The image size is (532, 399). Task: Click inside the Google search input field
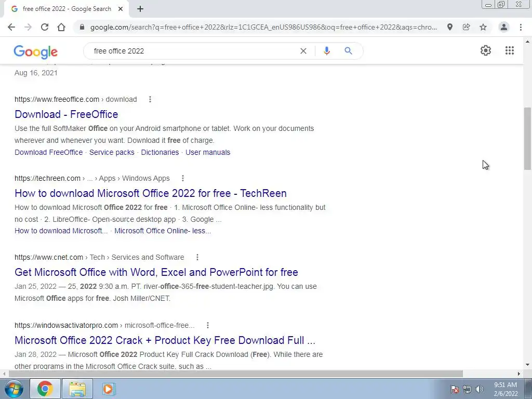click(x=193, y=51)
